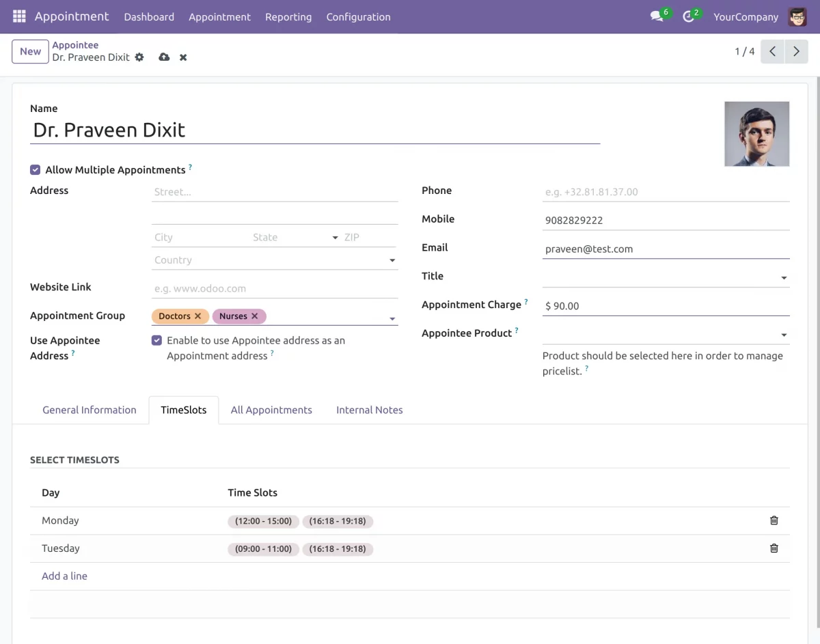The width and height of the screenshot is (820, 644).
Task: Open the messages conversation icon
Action: (x=657, y=16)
